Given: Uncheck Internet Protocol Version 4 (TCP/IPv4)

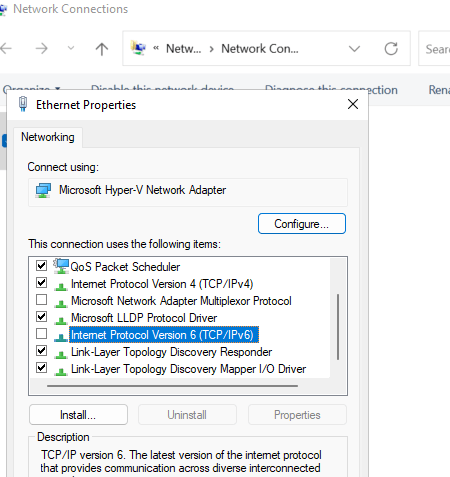Looking at the screenshot, I should pyautogui.click(x=41, y=283).
